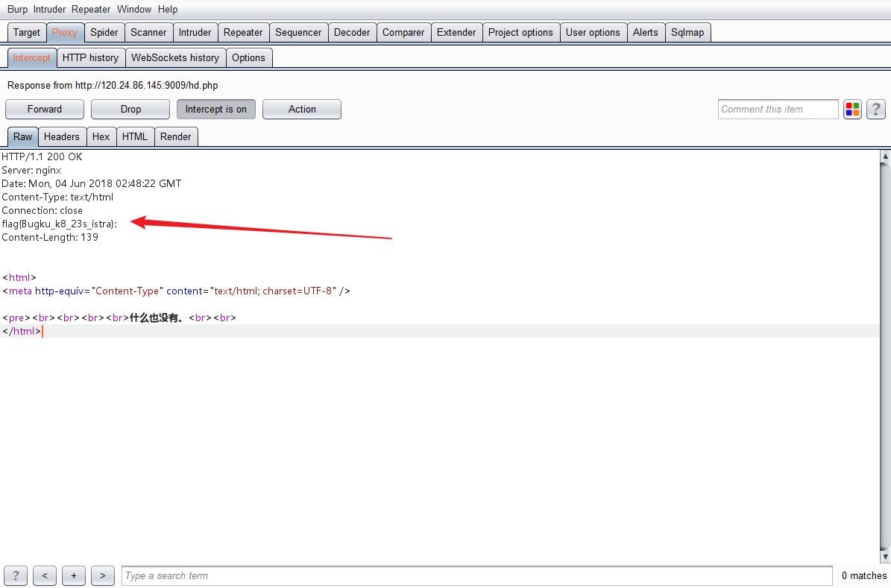Open the Help menu
This screenshot has width=891, height=588.
coord(168,9)
